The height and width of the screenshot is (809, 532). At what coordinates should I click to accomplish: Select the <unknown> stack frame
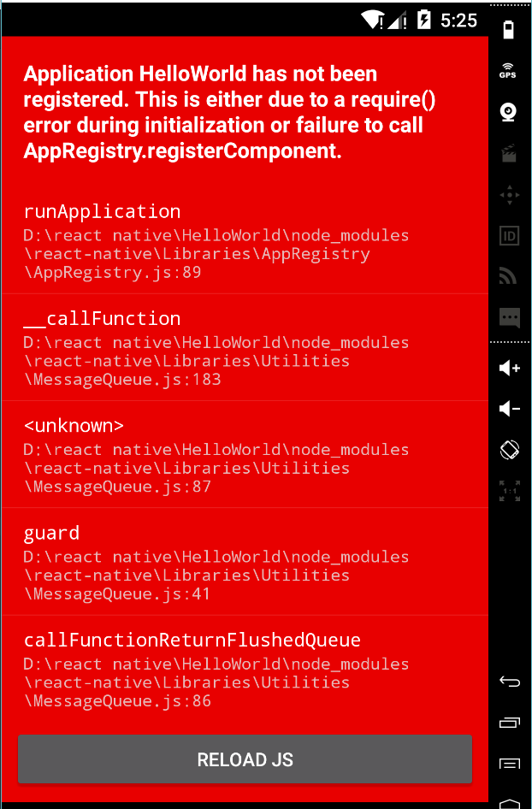click(x=245, y=455)
